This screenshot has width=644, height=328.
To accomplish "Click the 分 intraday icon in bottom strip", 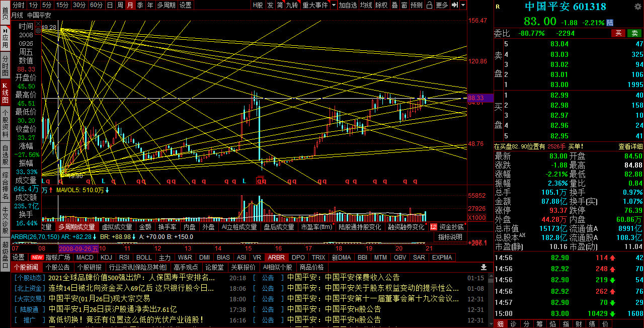I will click(526, 324).
